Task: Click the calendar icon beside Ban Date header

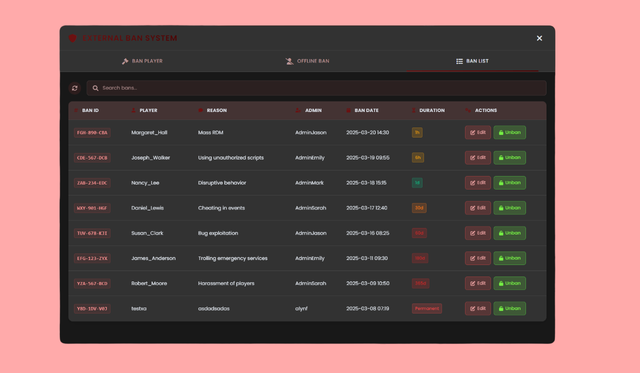Action: [x=349, y=111]
